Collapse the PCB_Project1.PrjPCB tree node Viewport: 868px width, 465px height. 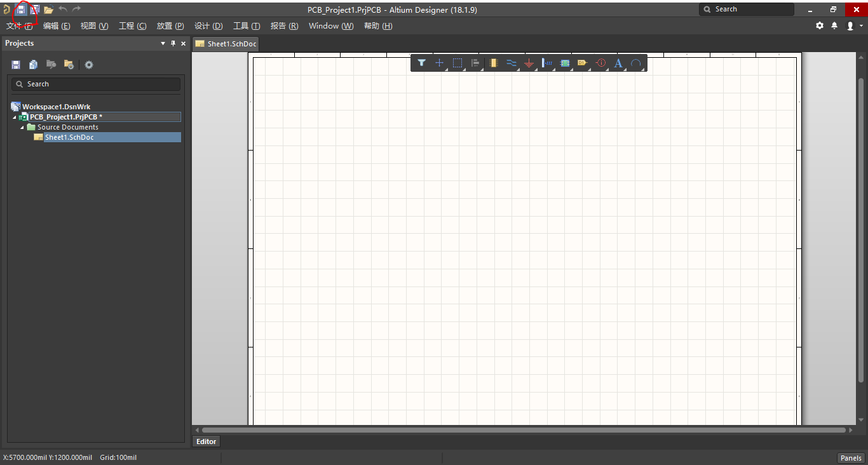13,116
